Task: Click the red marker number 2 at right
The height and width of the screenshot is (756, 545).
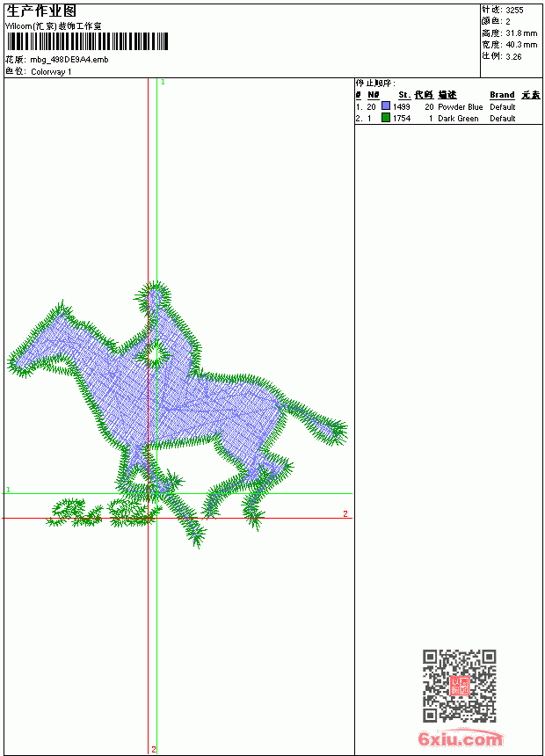Action: point(345,514)
